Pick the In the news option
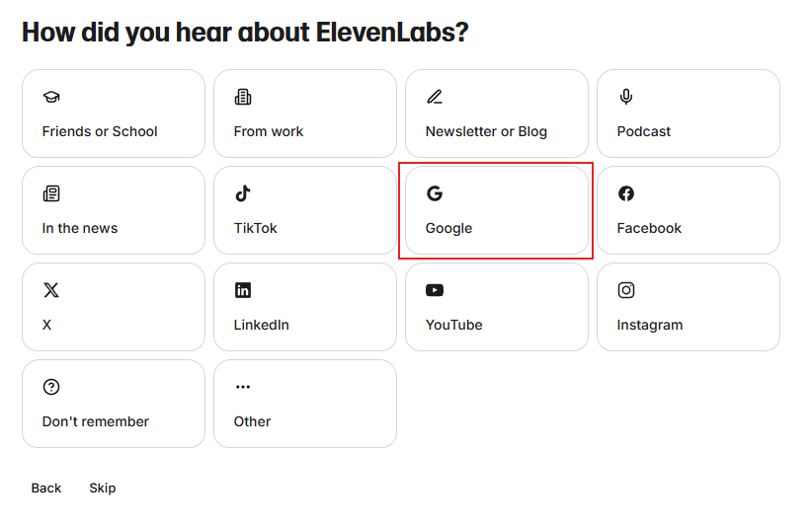 point(114,210)
